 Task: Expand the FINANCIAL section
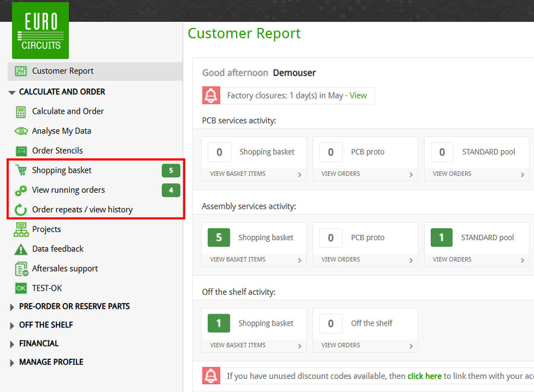tap(12, 344)
